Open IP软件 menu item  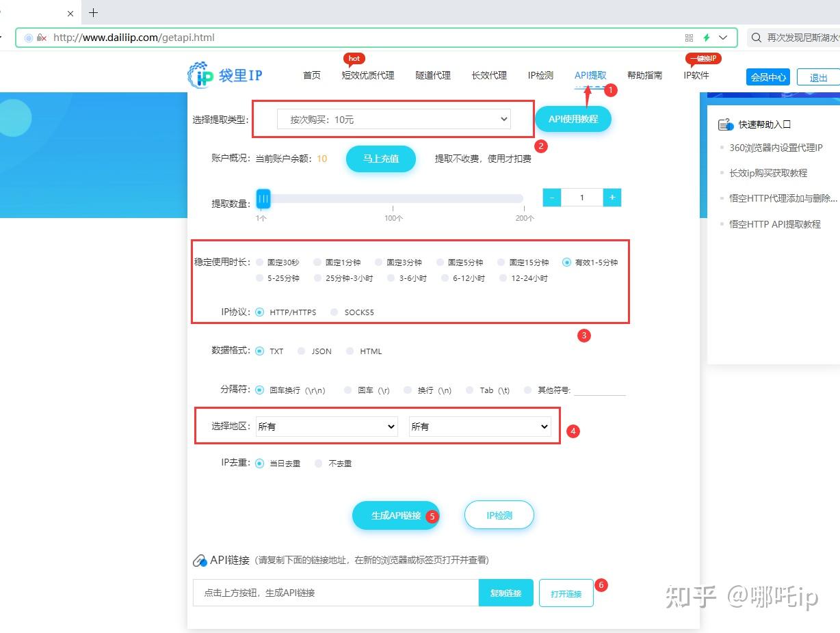pos(696,75)
